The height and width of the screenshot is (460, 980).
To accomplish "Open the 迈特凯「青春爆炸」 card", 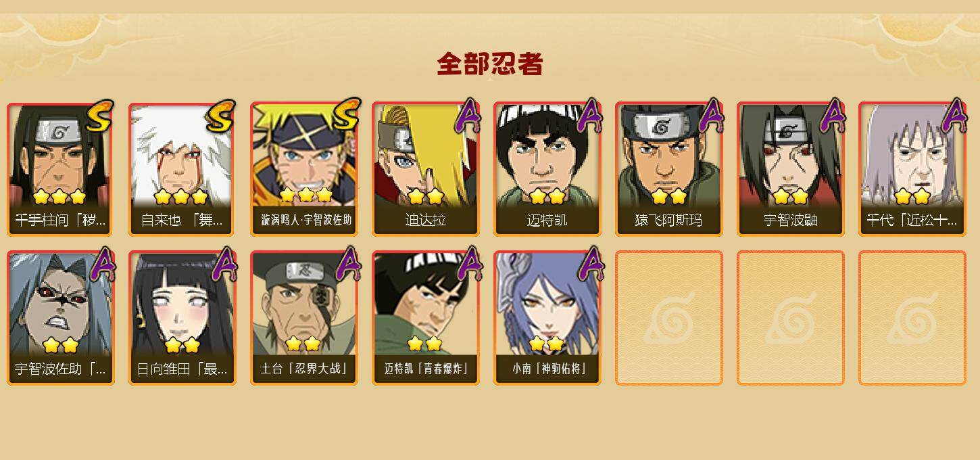I will 426,318.
